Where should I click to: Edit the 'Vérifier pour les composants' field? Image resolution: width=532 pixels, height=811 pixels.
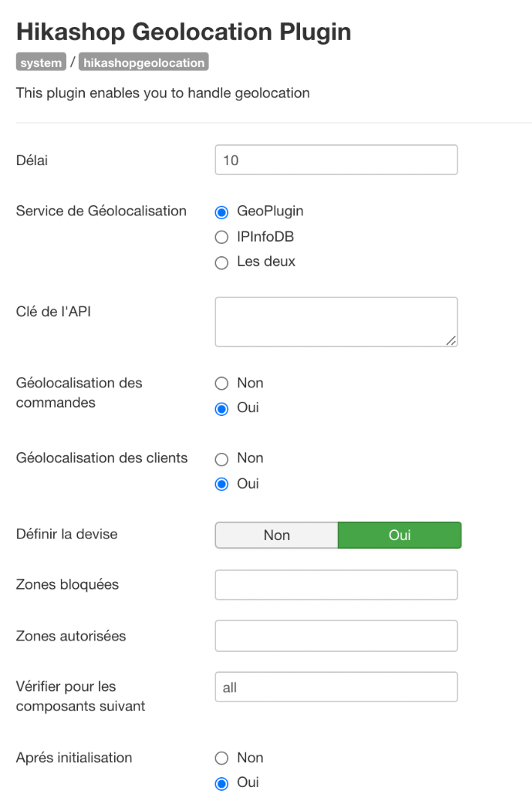(335, 687)
